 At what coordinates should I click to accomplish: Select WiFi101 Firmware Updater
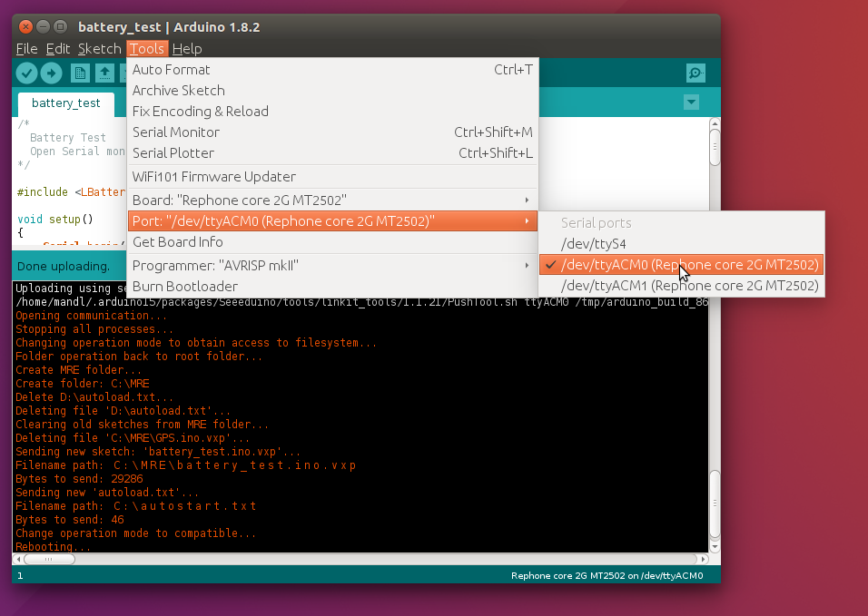[x=332, y=177]
